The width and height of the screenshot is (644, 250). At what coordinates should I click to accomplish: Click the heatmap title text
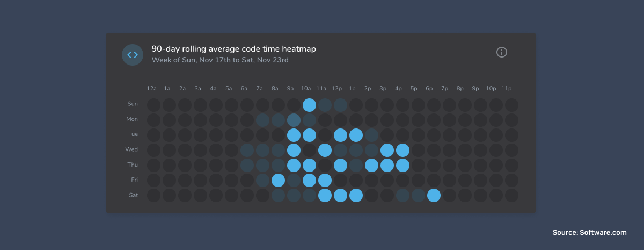pos(233,49)
